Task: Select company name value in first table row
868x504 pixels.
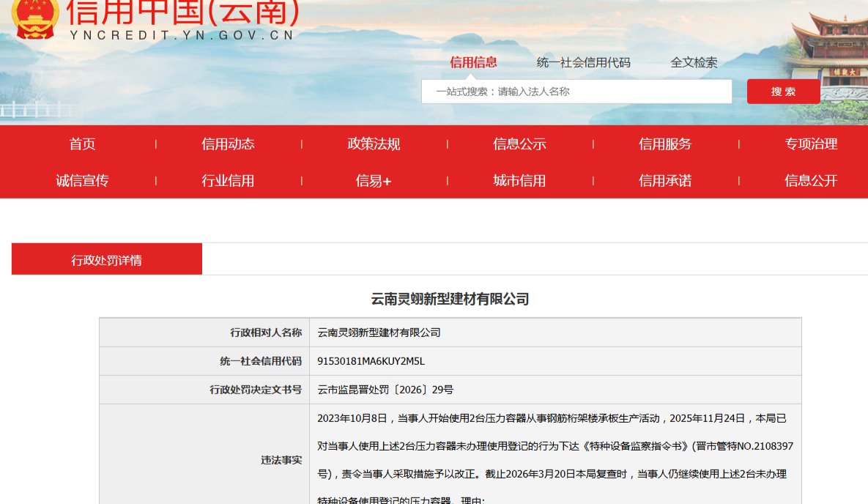Action: [x=379, y=333]
